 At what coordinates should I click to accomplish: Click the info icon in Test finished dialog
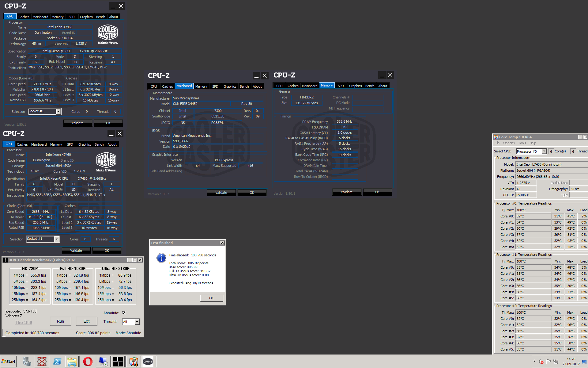pos(161,258)
